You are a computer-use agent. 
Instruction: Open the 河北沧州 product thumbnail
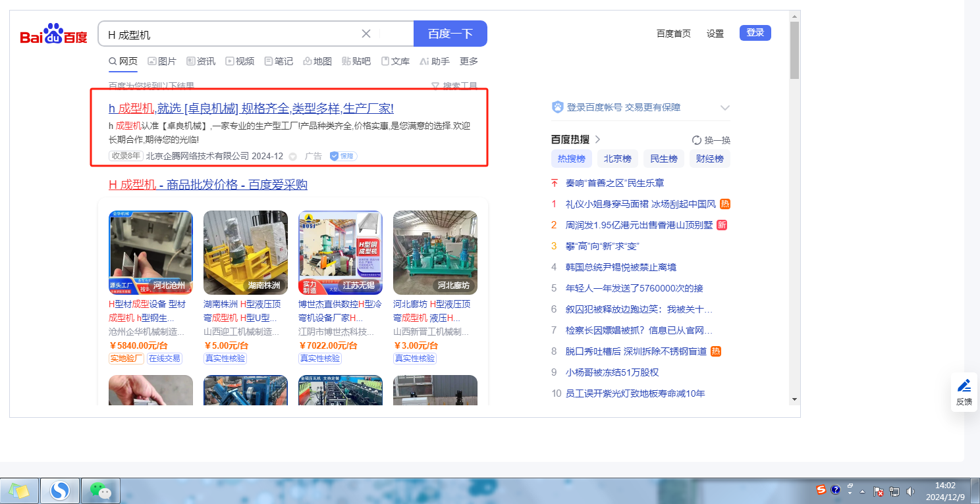tap(151, 253)
